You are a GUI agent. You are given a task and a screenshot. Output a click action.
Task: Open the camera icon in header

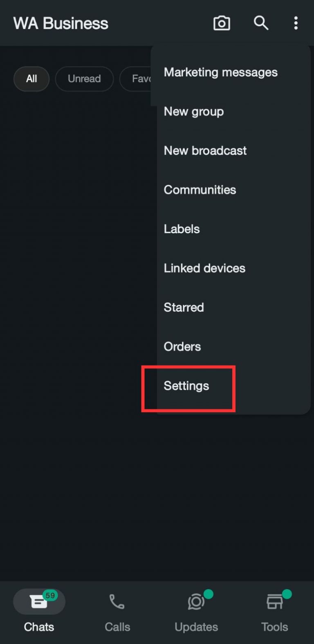[222, 23]
